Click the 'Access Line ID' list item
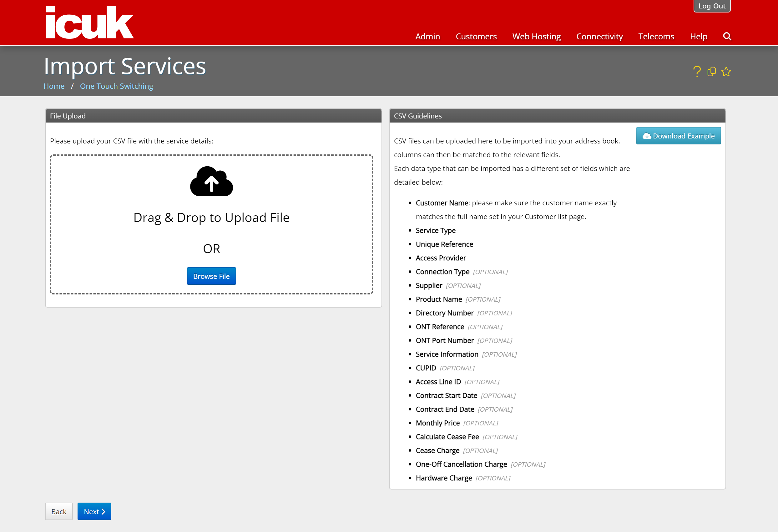778x532 pixels. (x=457, y=381)
